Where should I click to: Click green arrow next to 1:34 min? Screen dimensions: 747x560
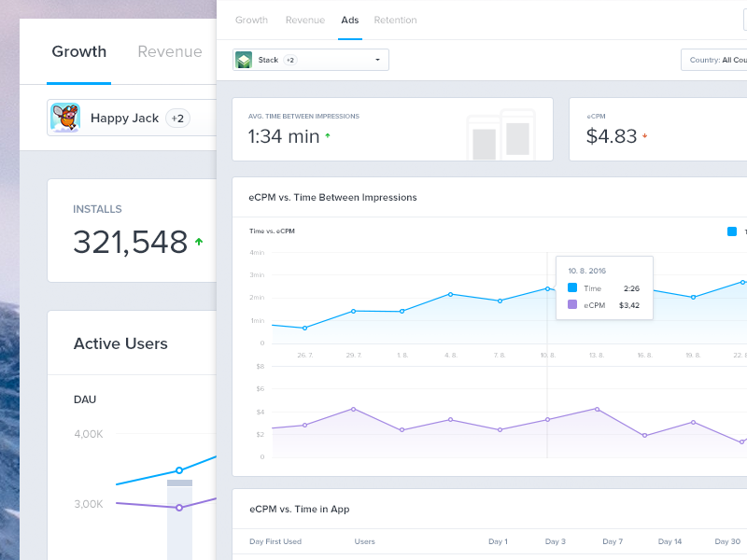(x=327, y=136)
